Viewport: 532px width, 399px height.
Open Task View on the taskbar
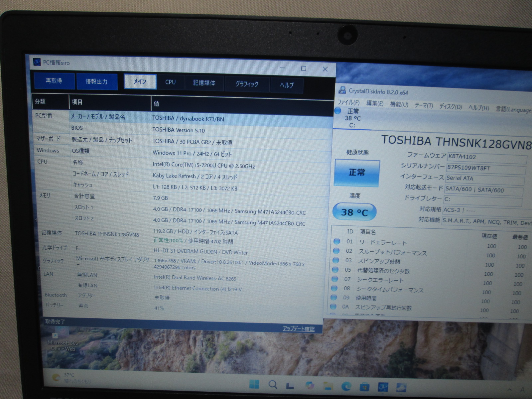290,386
